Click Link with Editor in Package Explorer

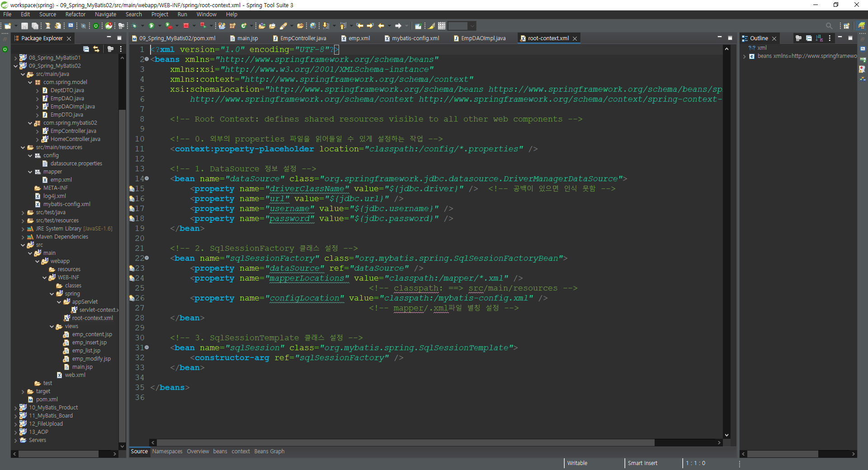(x=96, y=49)
